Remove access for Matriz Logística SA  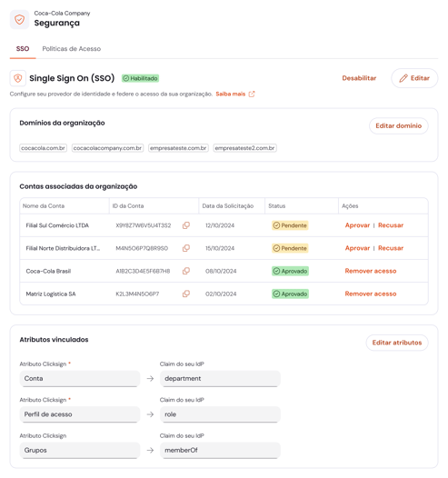click(x=371, y=294)
